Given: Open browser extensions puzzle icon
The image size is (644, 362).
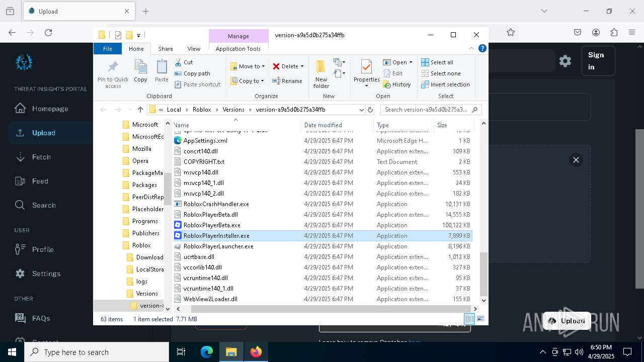Looking at the screenshot, I should pos(614,33).
